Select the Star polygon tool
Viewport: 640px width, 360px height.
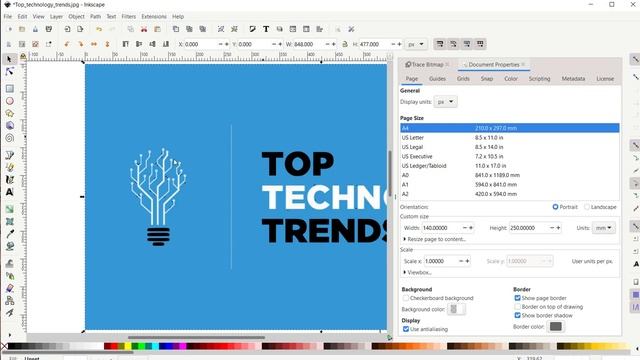coord(9,113)
